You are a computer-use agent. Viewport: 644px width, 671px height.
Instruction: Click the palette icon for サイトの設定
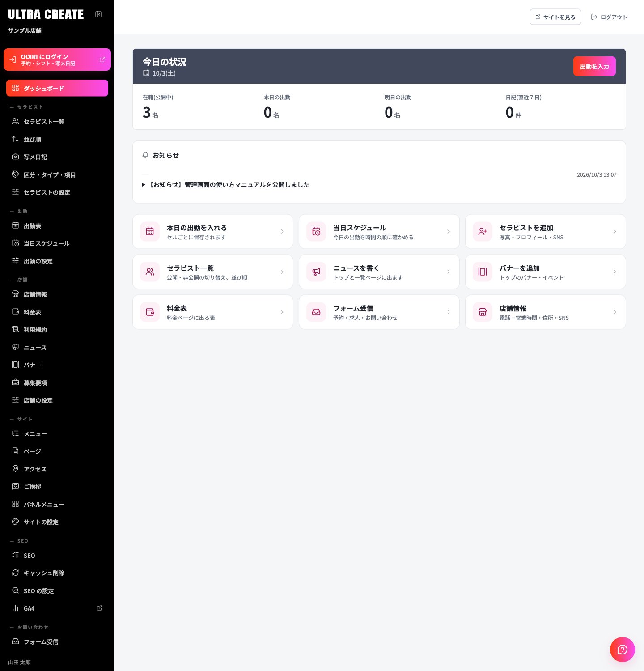pyautogui.click(x=15, y=522)
